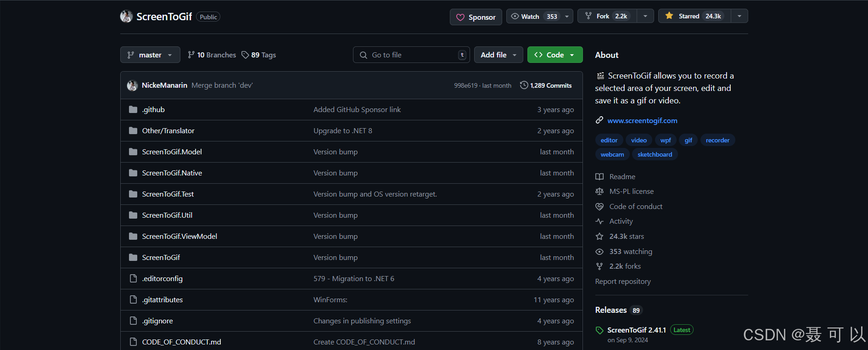Open the Code of conduct heart icon
868x350 pixels.
[599, 206]
